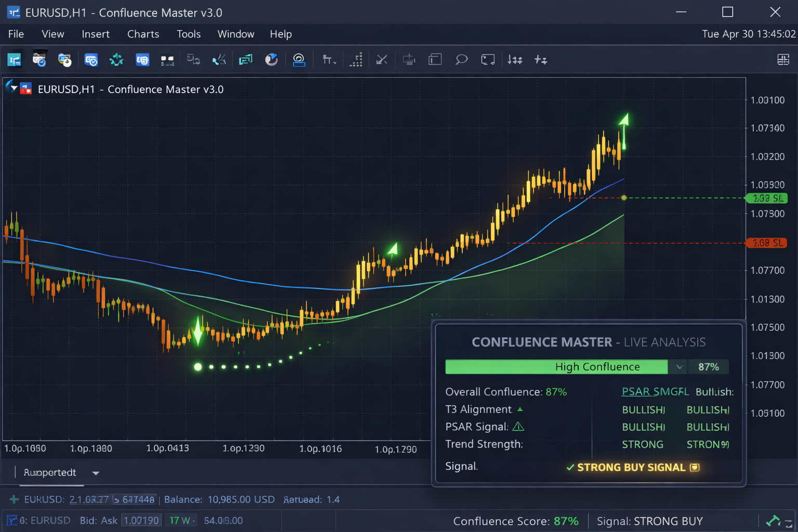Viewport: 798px width, 532px height.
Task: Expand the triangle menu beside chart title
Action: coord(14,88)
